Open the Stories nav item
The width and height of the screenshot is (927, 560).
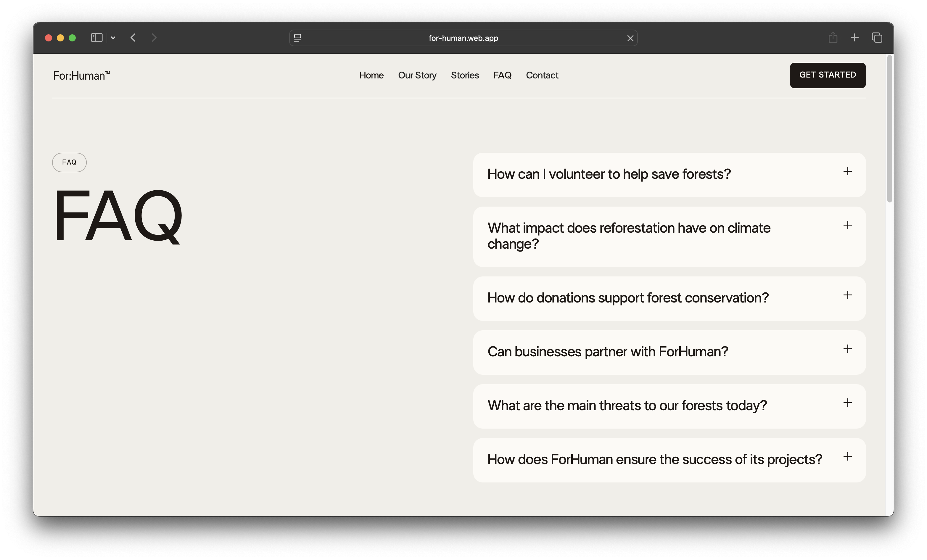(x=465, y=75)
